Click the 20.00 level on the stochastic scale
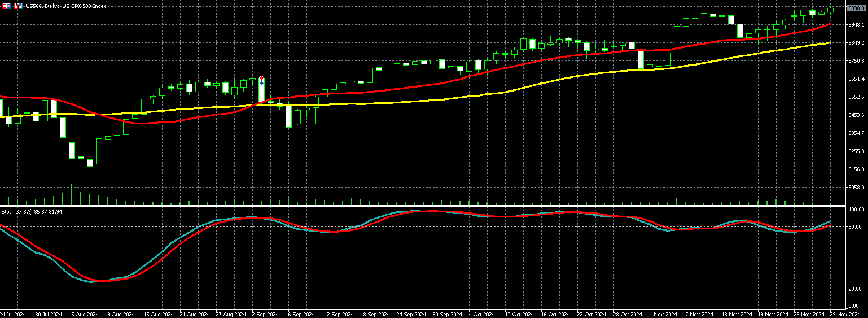This screenshot has width=868, height=318. point(857,289)
